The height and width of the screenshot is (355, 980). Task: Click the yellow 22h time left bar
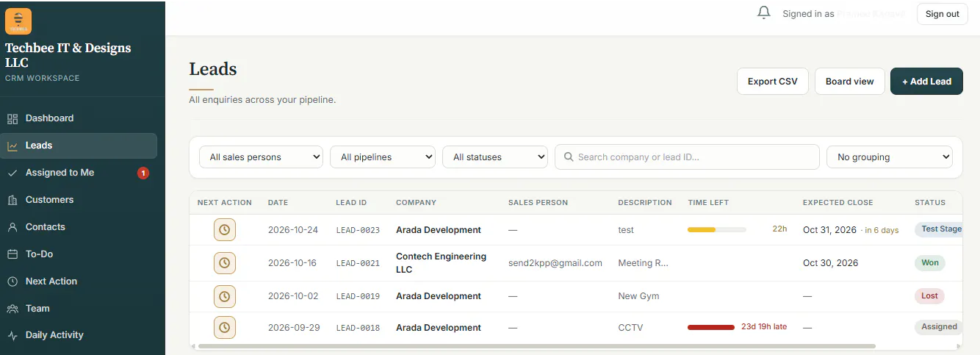click(717, 230)
